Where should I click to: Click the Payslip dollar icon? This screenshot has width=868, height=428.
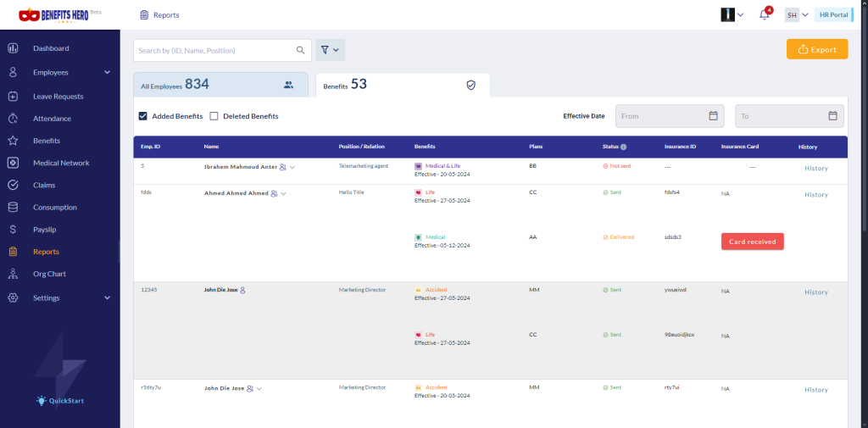[x=14, y=229]
